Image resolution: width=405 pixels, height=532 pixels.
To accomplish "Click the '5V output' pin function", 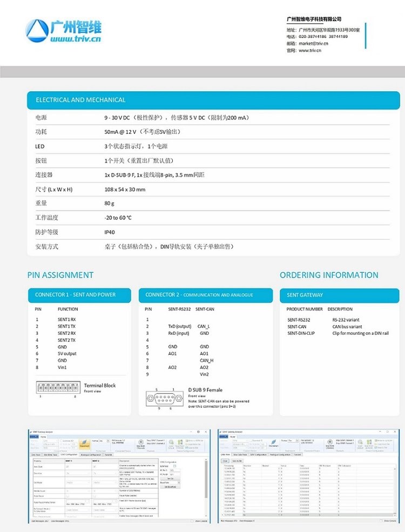I will click(x=67, y=354).
